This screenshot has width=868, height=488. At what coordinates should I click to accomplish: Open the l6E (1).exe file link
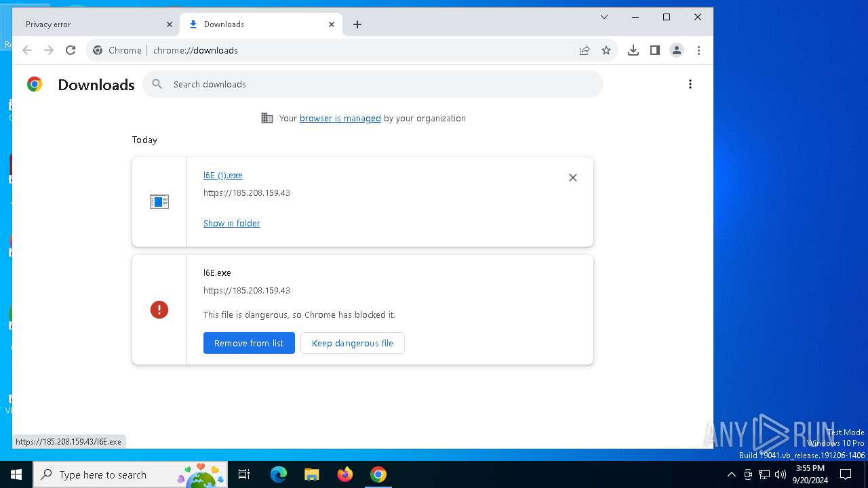(x=223, y=175)
